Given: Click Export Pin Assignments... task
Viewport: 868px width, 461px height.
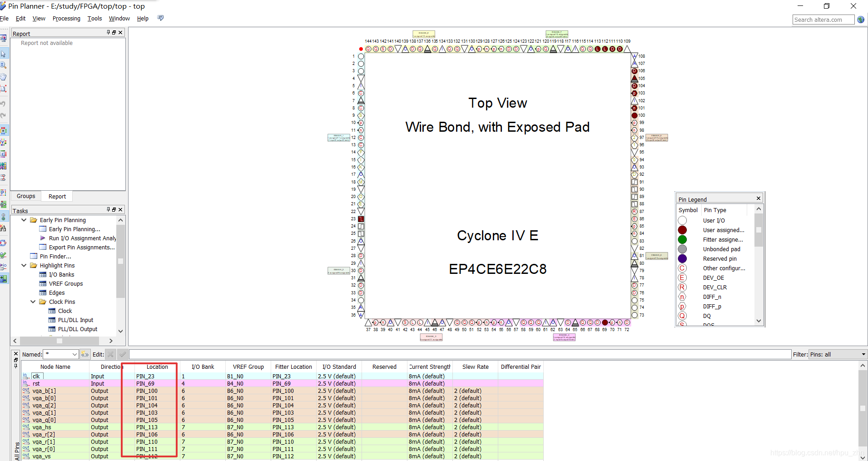Looking at the screenshot, I should point(82,247).
